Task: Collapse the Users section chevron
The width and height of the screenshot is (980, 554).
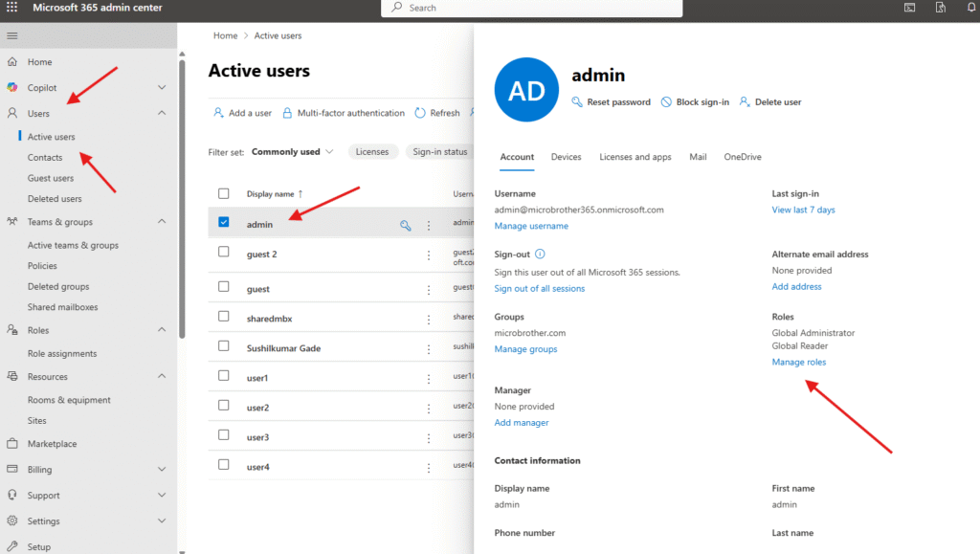Action: click(161, 114)
